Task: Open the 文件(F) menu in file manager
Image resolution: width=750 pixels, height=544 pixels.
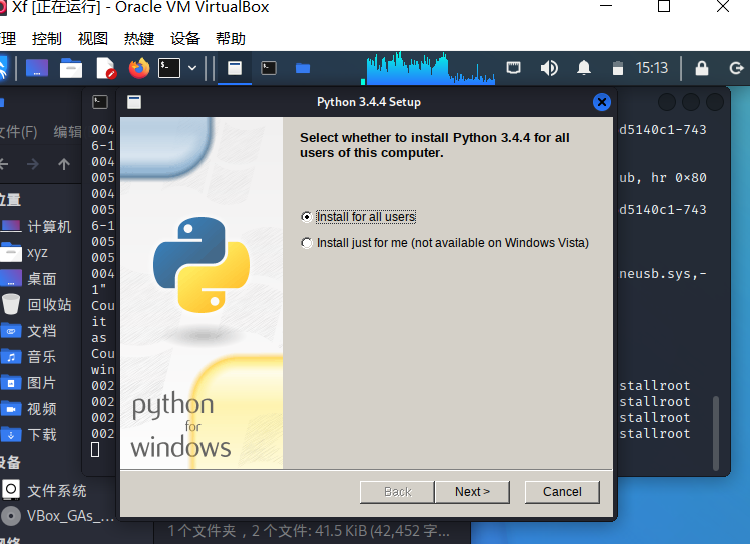Action: pos(18,131)
